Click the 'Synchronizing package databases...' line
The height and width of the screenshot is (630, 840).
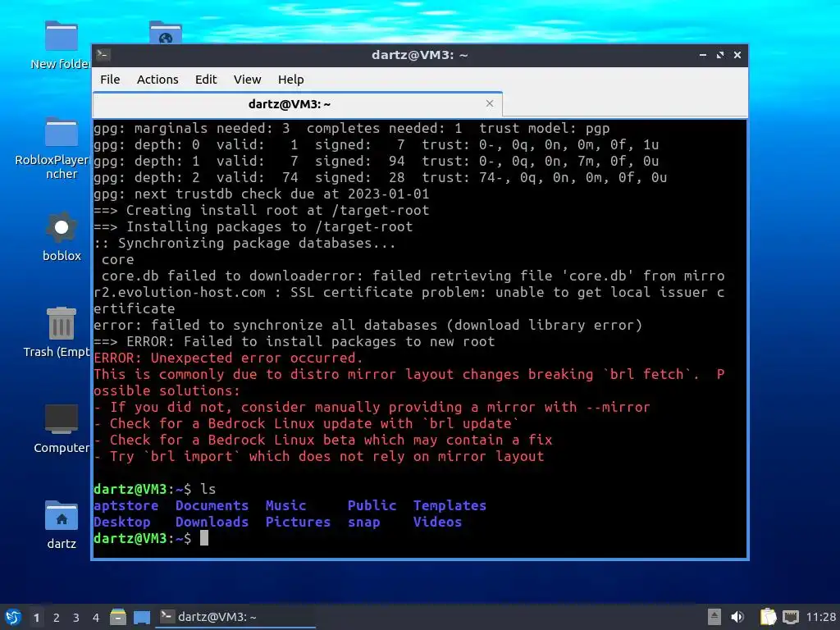pyautogui.click(x=244, y=243)
